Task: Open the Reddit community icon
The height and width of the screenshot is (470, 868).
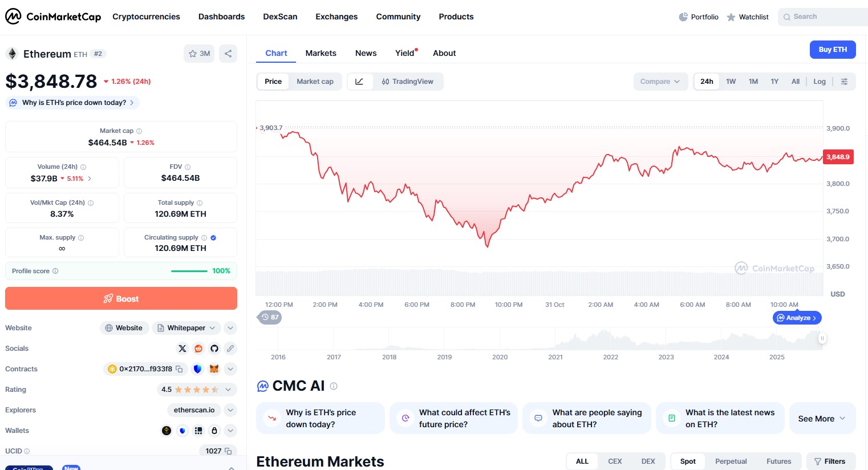Action: [198, 349]
